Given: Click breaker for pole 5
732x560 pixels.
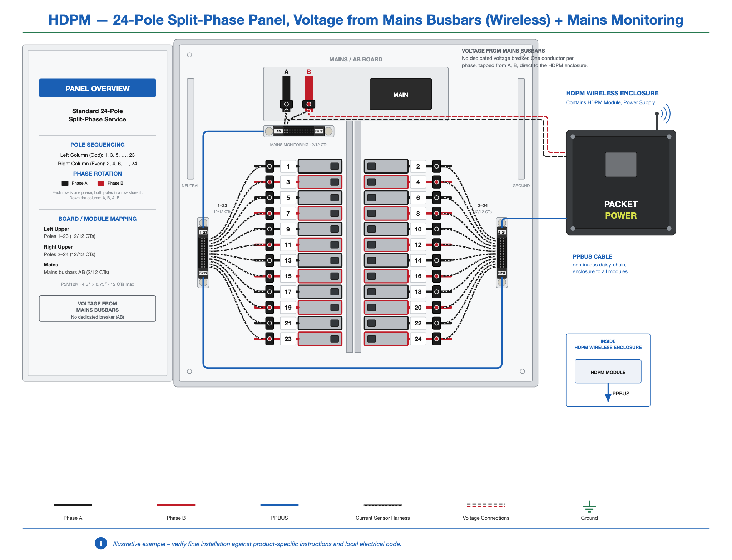Looking at the screenshot, I should pyautogui.click(x=320, y=198).
